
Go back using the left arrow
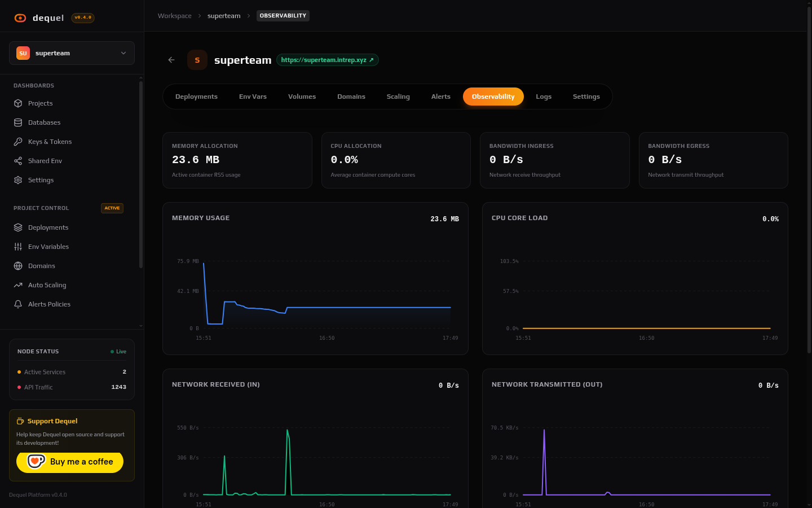[x=171, y=60]
